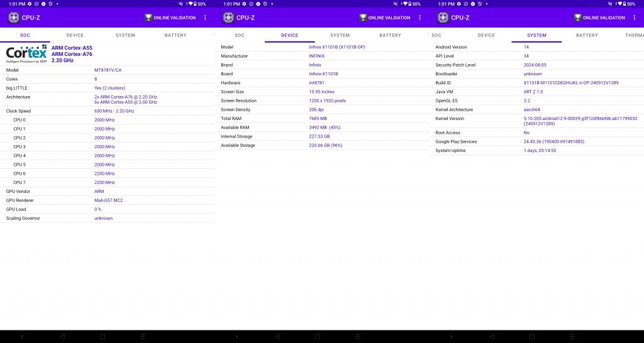The width and height of the screenshot is (644, 343).
Task: Tap Android home square under SoC screen
Action: [x=103, y=337]
